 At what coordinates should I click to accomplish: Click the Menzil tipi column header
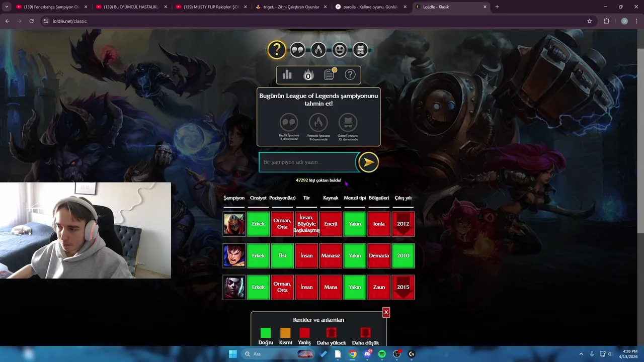[355, 198]
